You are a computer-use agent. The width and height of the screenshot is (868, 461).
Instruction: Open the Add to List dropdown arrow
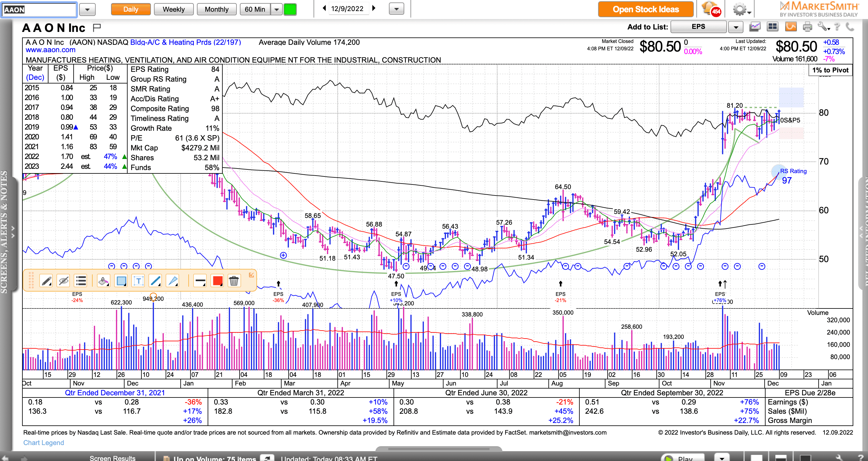[x=735, y=27]
